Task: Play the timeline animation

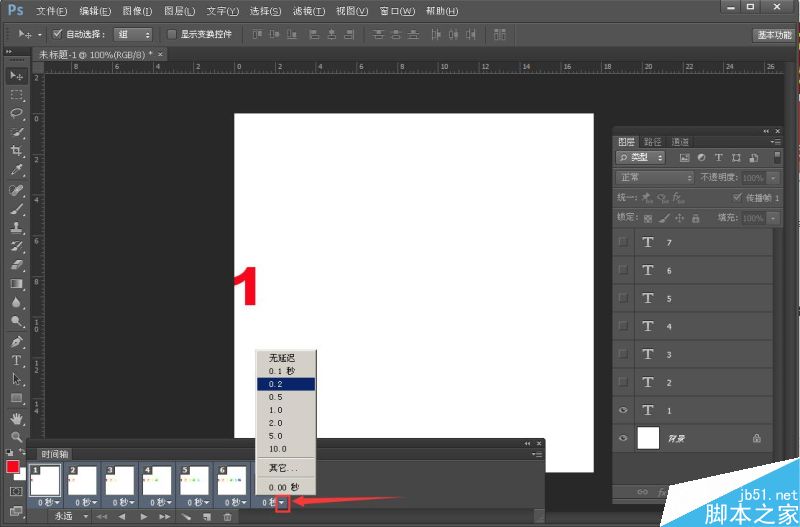Action: [x=144, y=517]
